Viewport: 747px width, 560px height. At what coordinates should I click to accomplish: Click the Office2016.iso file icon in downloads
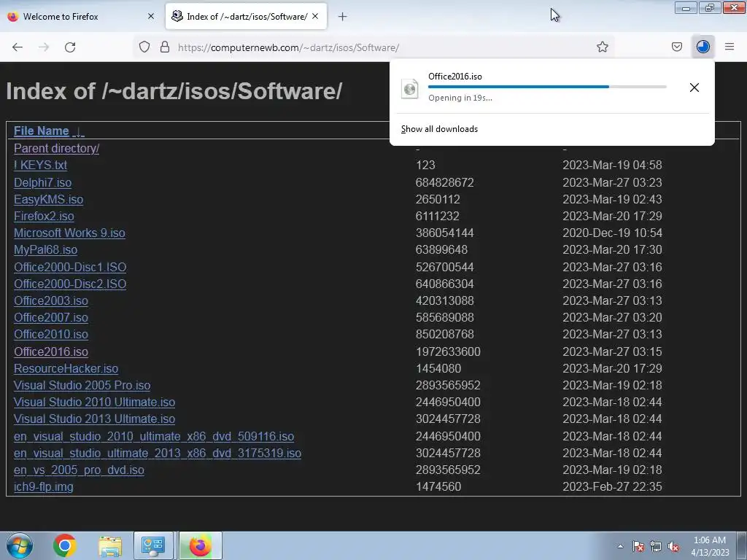point(410,88)
